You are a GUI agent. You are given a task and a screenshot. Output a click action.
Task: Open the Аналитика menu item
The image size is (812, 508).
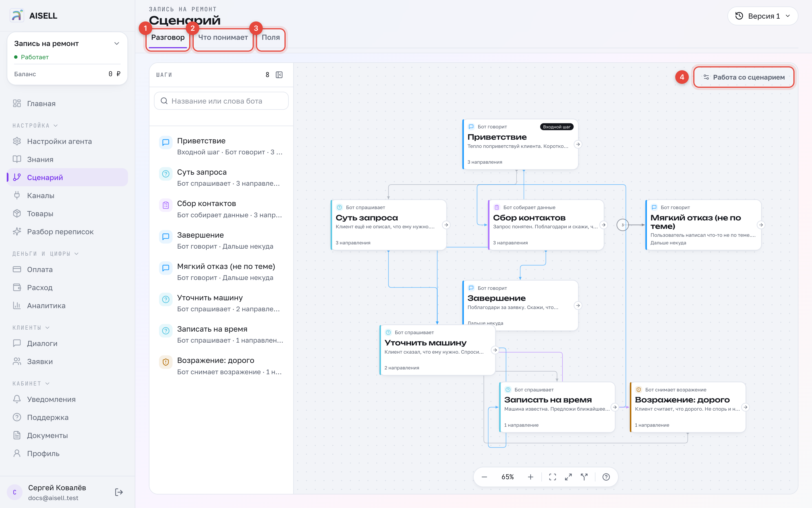click(x=67, y=305)
